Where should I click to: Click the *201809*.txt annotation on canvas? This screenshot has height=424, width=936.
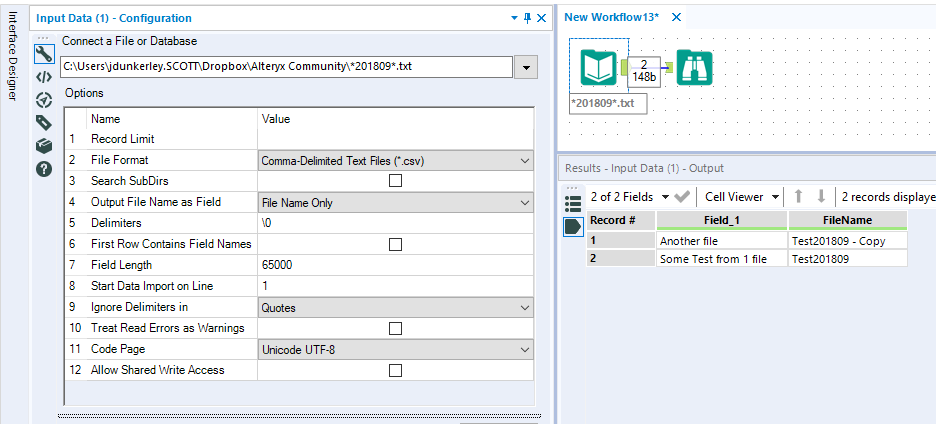click(x=608, y=103)
